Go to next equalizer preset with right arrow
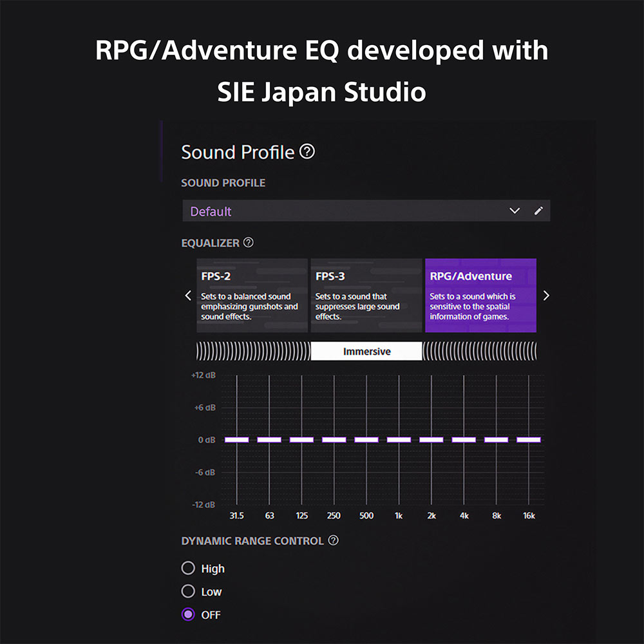The height and width of the screenshot is (644, 644). [x=546, y=296]
